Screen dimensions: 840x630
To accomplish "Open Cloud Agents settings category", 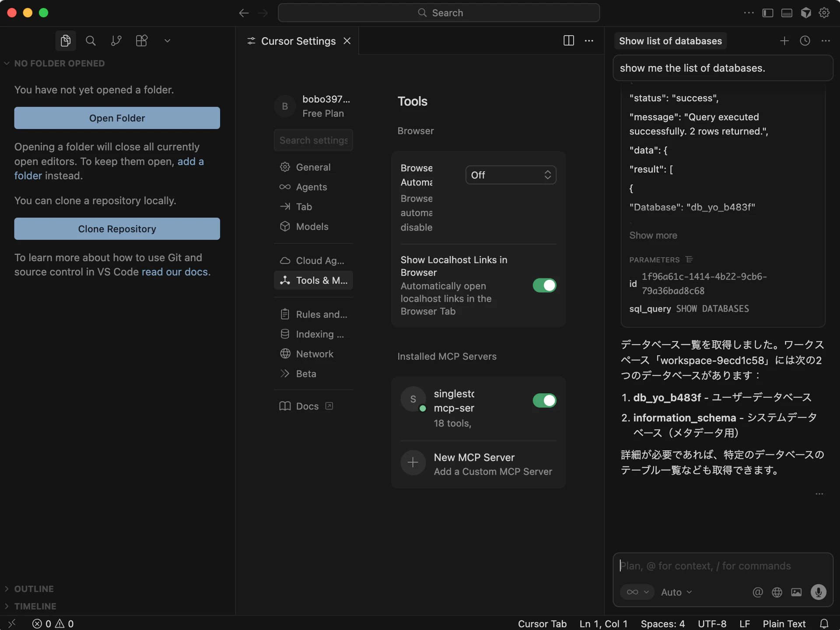I will coord(313,260).
